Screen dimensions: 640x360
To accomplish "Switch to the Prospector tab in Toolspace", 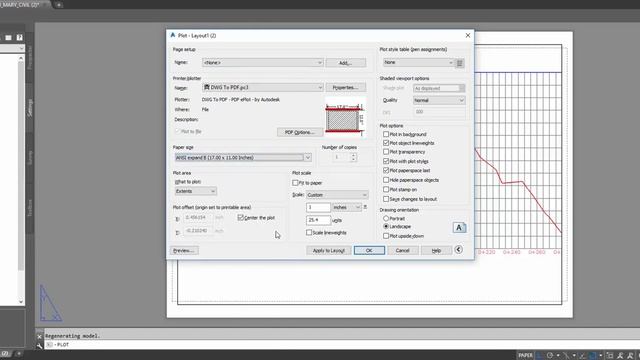I will (30, 57).
